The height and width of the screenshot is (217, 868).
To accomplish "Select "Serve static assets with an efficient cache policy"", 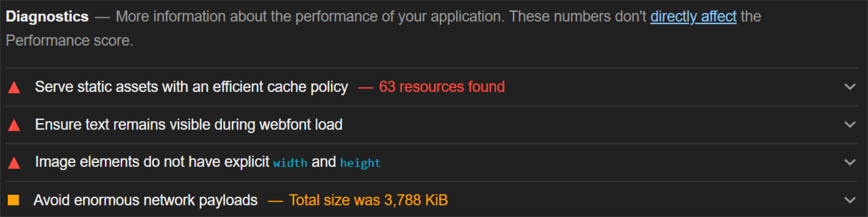I will (191, 87).
